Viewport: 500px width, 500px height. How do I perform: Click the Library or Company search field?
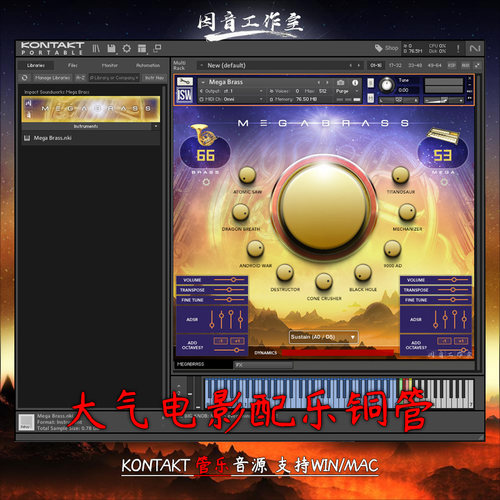coord(114,78)
